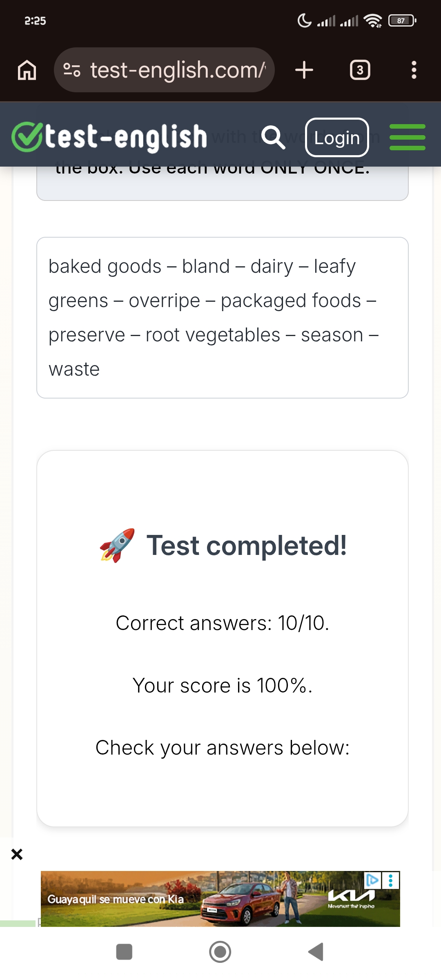Open a new browser tab with the plus icon
The height and width of the screenshot is (980, 441).
tap(304, 69)
